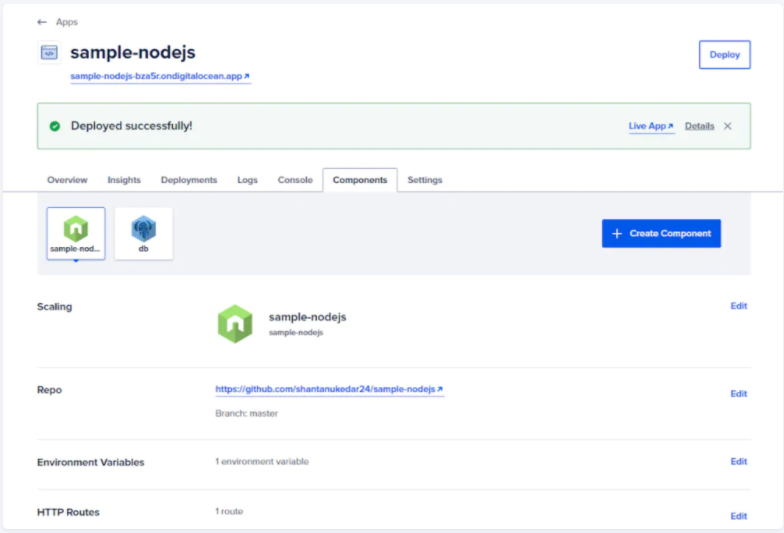Screen dimensions: 784x533
Task: Switch to the Overview tab
Action: coord(67,180)
